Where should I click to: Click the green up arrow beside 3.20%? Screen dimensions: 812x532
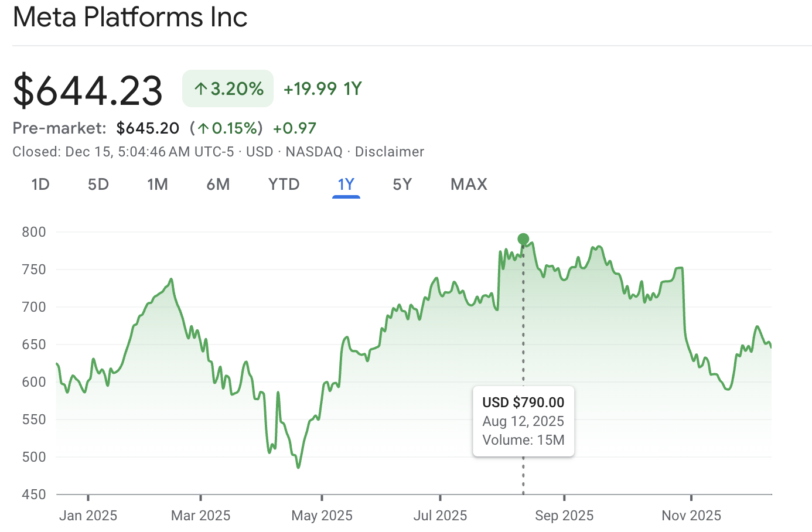pos(200,88)
